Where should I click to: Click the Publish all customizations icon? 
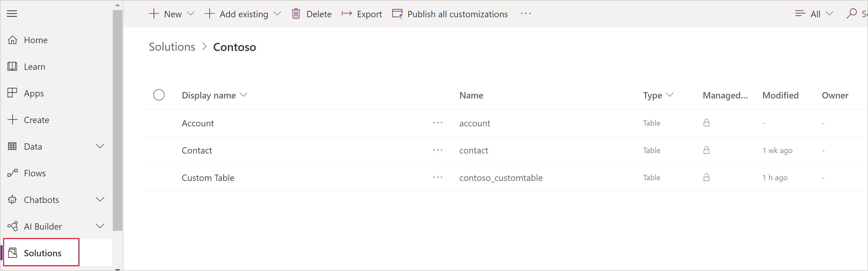(397, 14)
